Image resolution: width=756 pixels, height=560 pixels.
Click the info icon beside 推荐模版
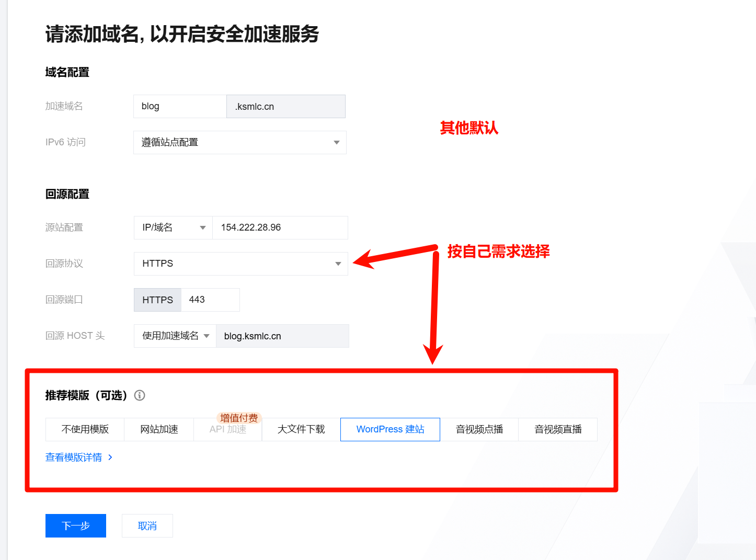click(x=140, y=395)
